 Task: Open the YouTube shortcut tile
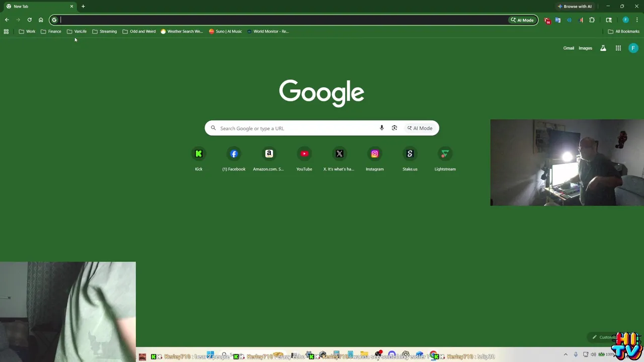coord(304,159)
